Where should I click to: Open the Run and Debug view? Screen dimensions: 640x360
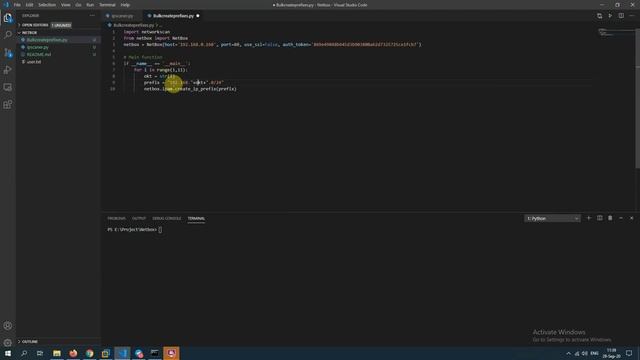[x=8, y=70]
